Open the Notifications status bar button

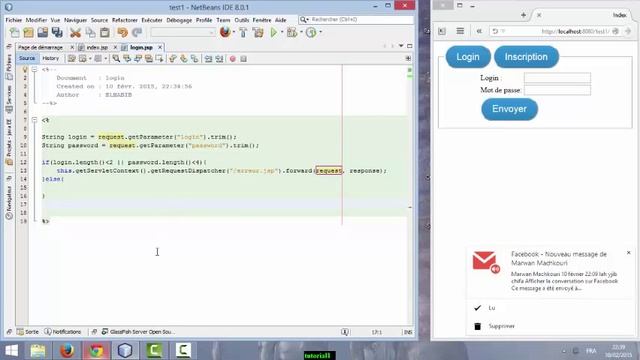point(63,332)
